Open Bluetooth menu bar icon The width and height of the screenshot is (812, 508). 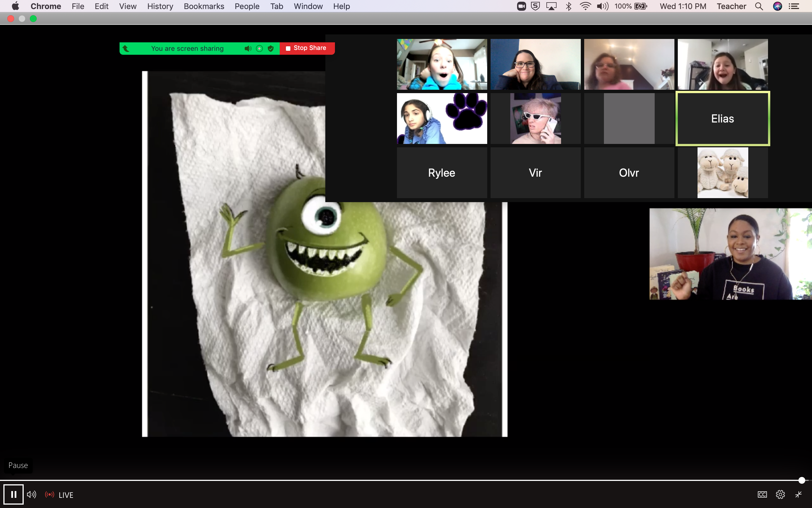click(x=569, y=6)
